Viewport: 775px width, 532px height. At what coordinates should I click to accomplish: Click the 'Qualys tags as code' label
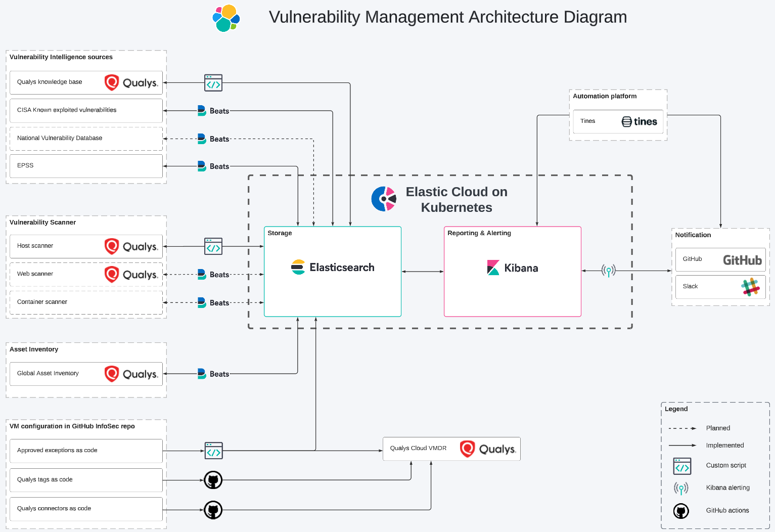click(44, 479)
